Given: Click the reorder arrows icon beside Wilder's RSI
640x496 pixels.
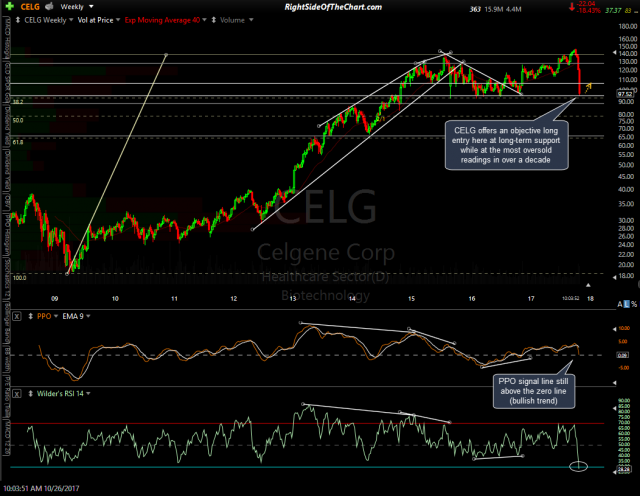Looking at the screenshot, I should (x=30, y=394).
